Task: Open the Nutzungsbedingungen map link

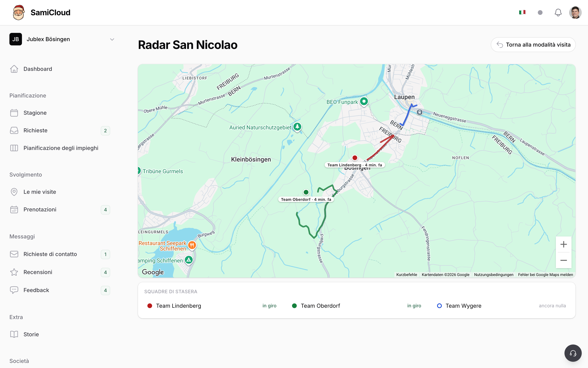Action: pyautogui.click(x=494, y=275)
